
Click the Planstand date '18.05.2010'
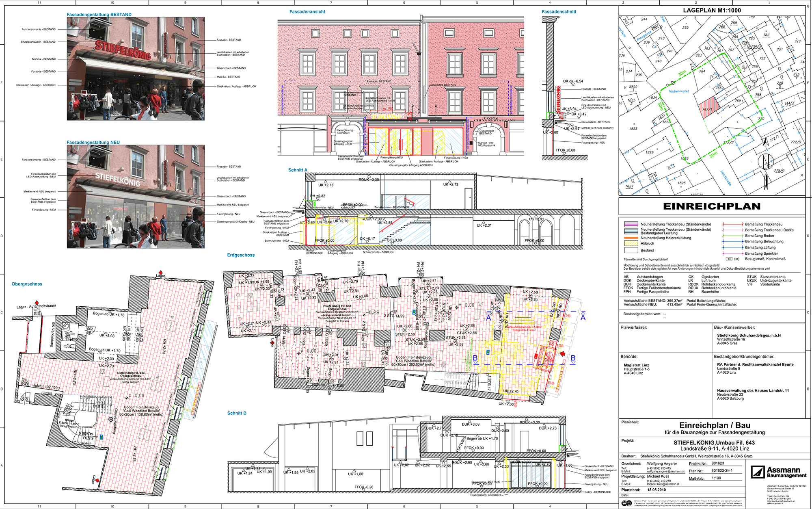click(657, 490)
